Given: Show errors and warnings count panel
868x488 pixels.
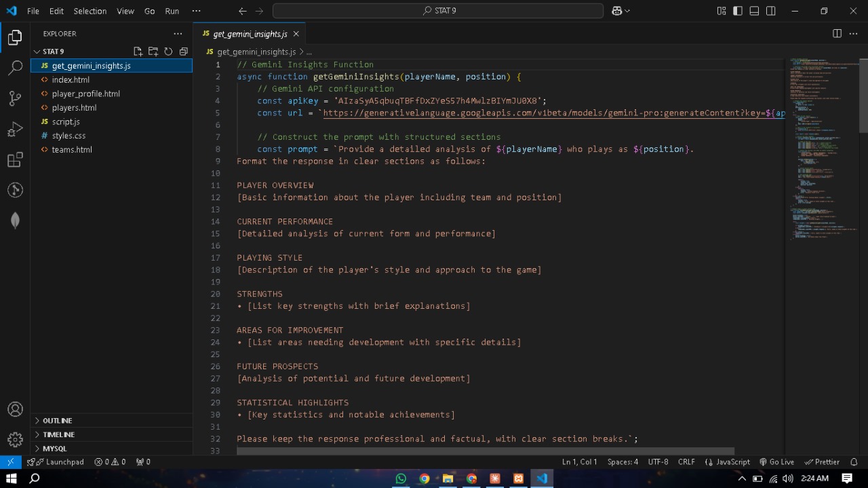Looking at the screenshot, I should (x=110, y=462).
